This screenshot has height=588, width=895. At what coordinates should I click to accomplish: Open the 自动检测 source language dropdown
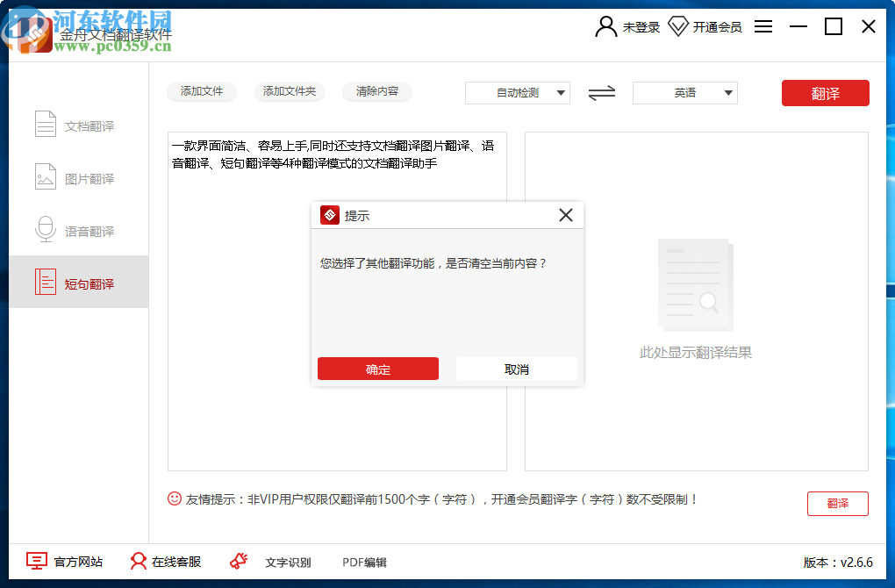pos(517,93)
